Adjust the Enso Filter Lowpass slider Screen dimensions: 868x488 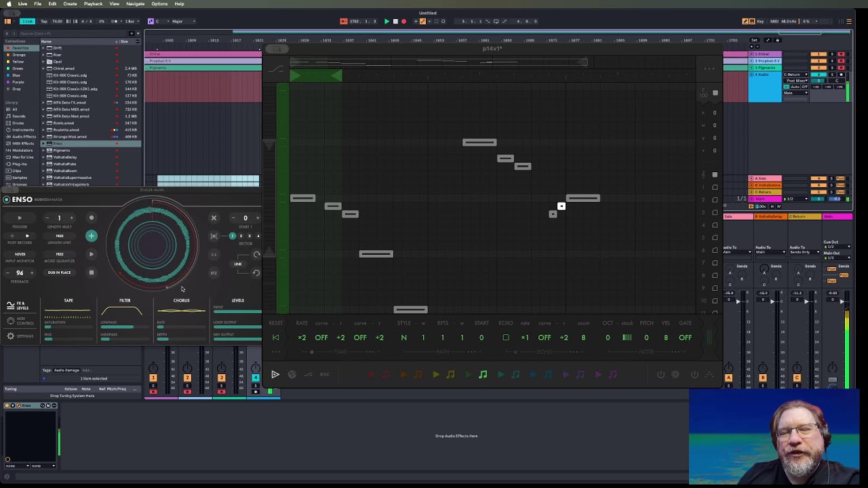[124, 327]
